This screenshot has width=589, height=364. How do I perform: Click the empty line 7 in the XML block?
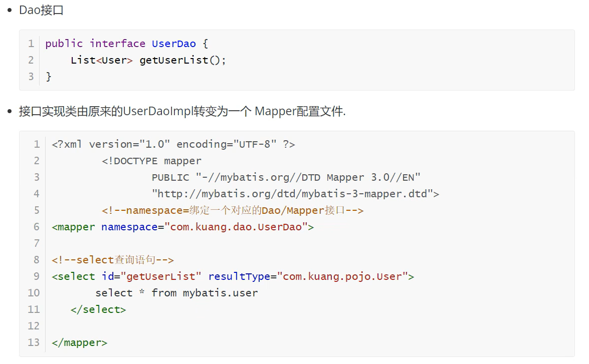(x=201, y=243)
